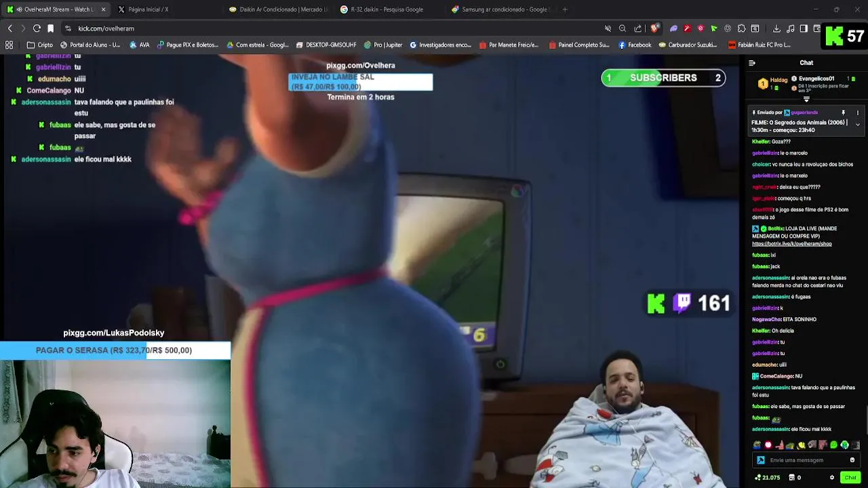Open chat settings gear icon

point(832,477)
